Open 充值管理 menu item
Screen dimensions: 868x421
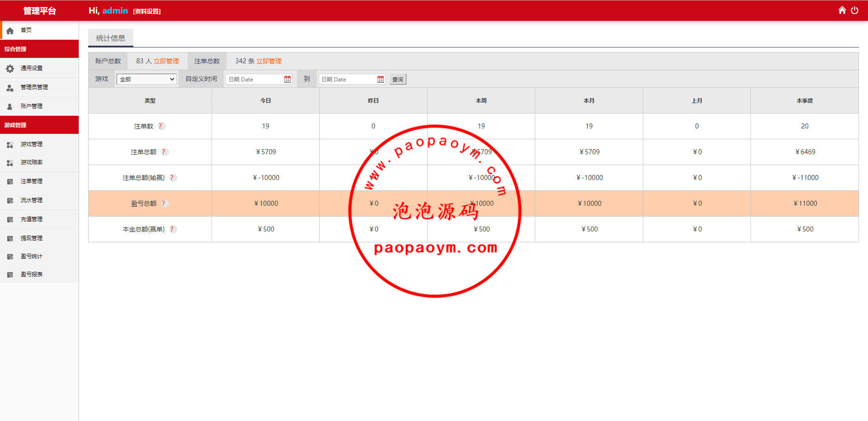click(39, 219)
